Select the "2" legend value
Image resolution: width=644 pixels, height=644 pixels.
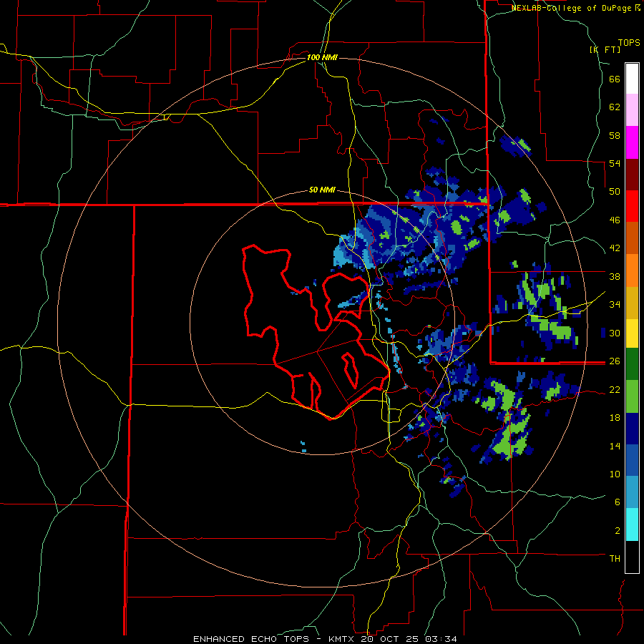618,531
